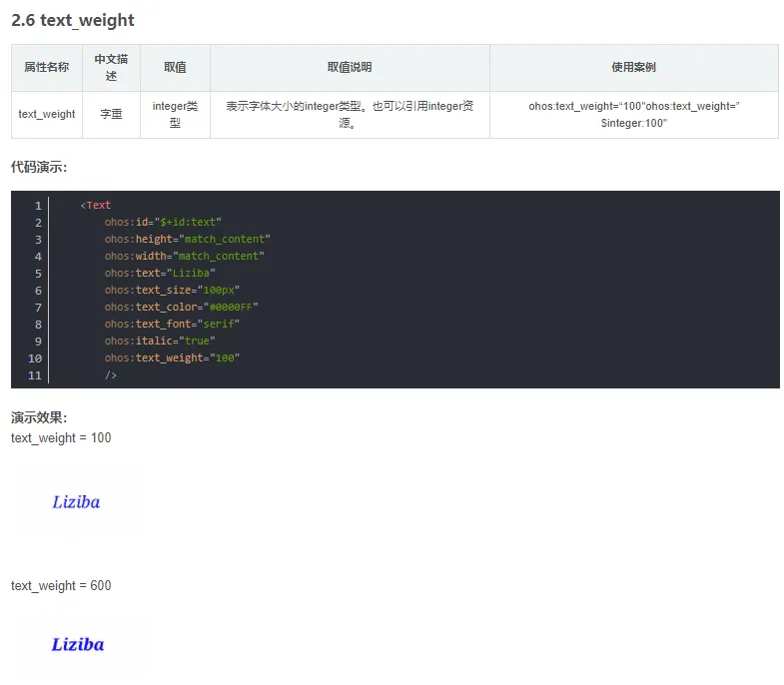Image resolution: width=784 pixels, height=685 pixels.
Task: Click the 'text_weight = 100' caption
Action: 61,438
